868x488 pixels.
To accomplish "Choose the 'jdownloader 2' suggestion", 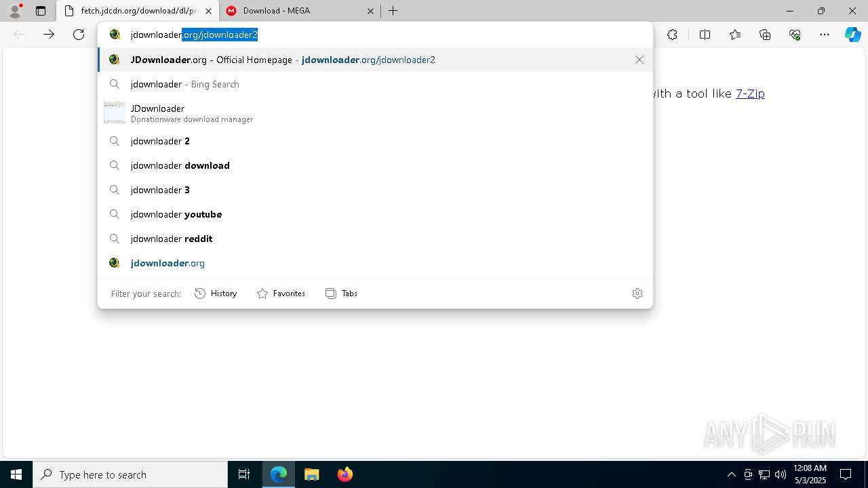I will [x=375, y=141].
